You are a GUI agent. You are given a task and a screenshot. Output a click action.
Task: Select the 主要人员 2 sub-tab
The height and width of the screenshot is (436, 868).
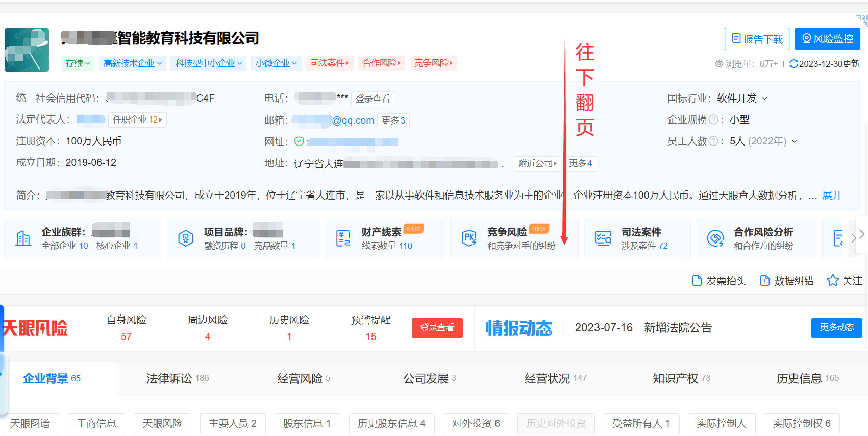pos(233,424)
